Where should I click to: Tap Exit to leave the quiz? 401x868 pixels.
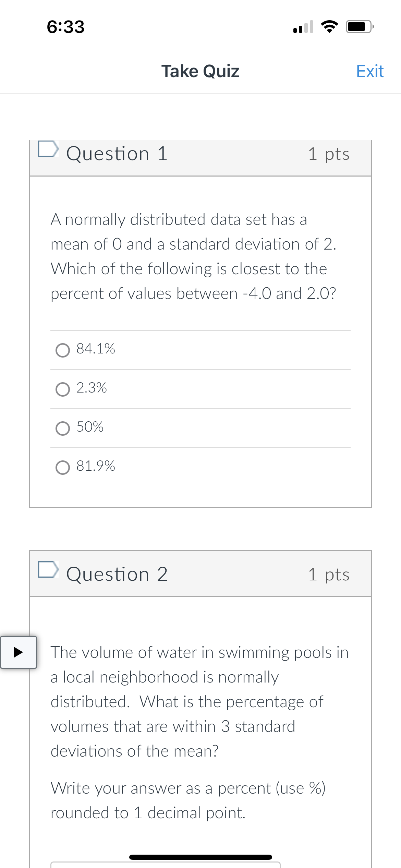coord(369,71)
